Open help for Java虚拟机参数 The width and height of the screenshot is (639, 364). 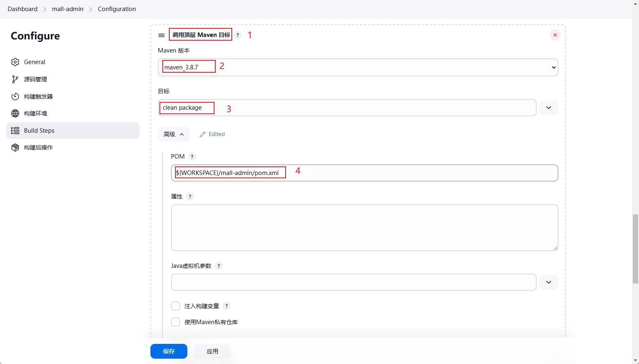click(x=219, y=266)
